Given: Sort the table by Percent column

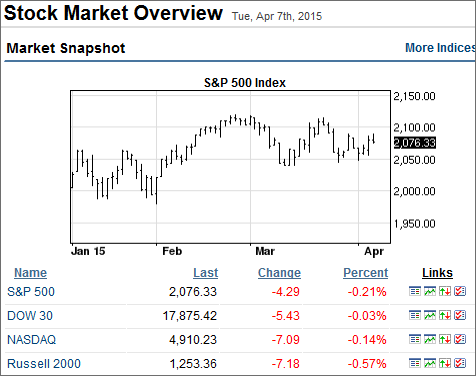Looking at the screenshot, I should pyautogui.click(x=366, y=273).
